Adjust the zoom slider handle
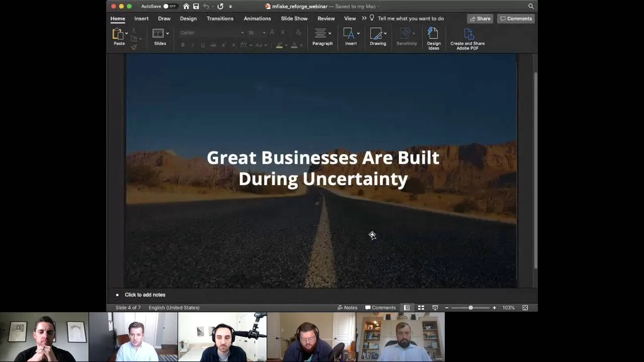 (x=470, y=308)
